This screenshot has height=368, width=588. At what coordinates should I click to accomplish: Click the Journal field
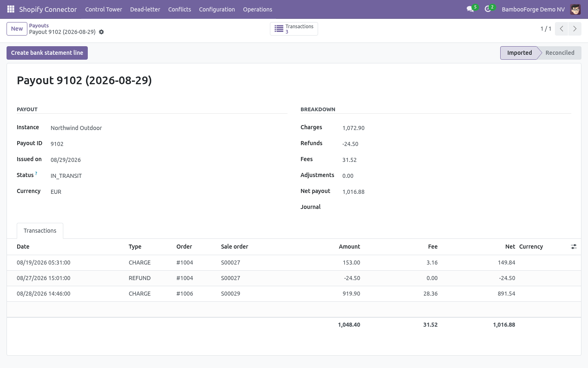click(457, 207)
